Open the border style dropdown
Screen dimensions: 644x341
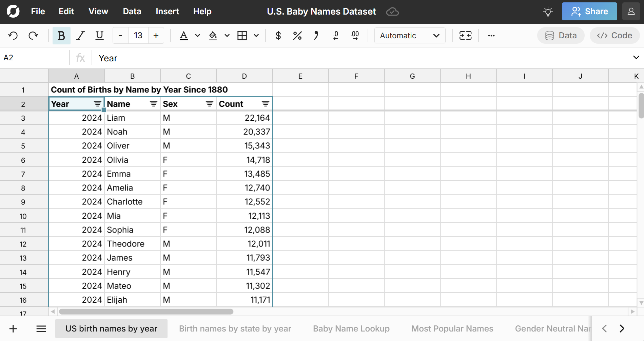click(x=256, y=35)
